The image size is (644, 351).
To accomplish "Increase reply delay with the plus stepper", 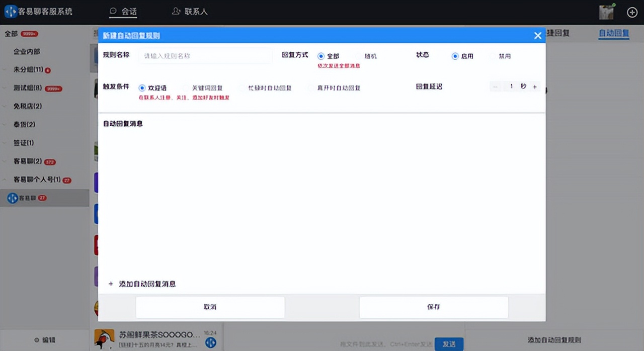I will 534,86.
